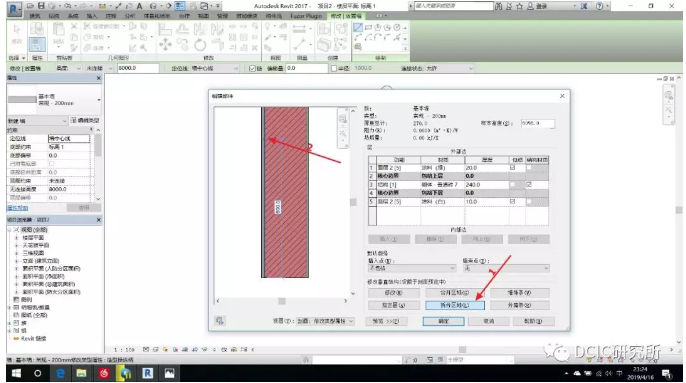Click the dialog preview vertical scrollbar thumb

tap(353, 202)
